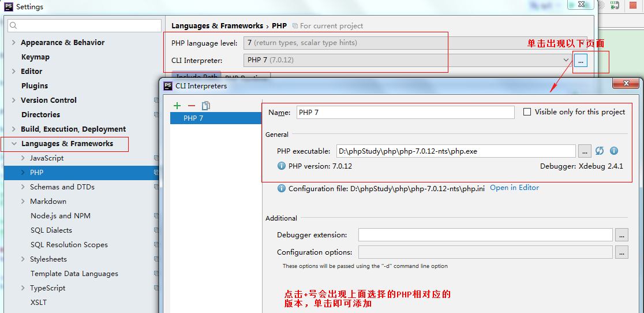This screenshot has height=313, width=644.
Task: Click the PhpStorm icon in CLI Interpreters title
Action: (x=167, y=86)
